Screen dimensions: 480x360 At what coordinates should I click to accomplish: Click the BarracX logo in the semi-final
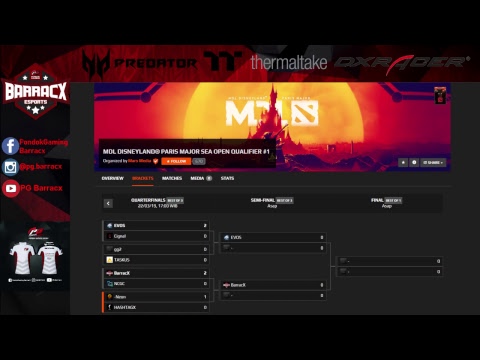click(226, 285)
